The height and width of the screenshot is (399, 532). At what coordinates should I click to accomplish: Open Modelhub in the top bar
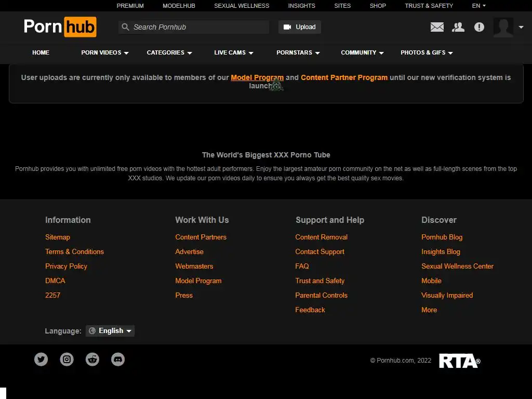click(179, 6)
